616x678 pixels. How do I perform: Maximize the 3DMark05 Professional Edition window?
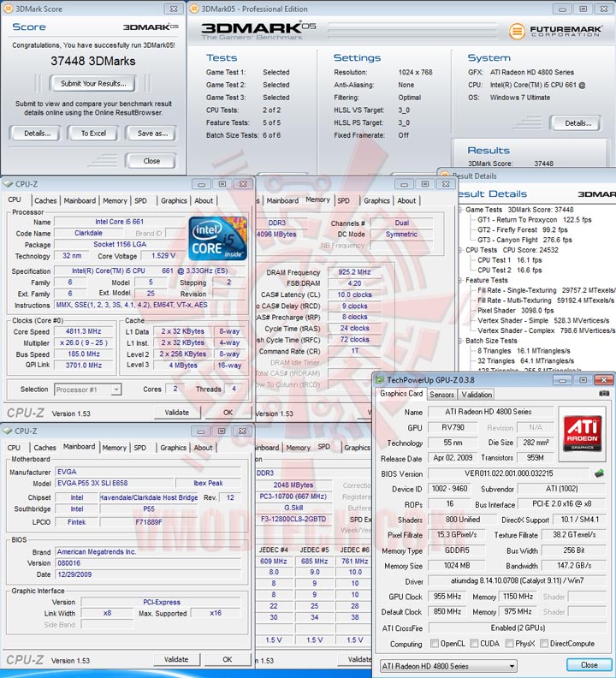(583, 9)
